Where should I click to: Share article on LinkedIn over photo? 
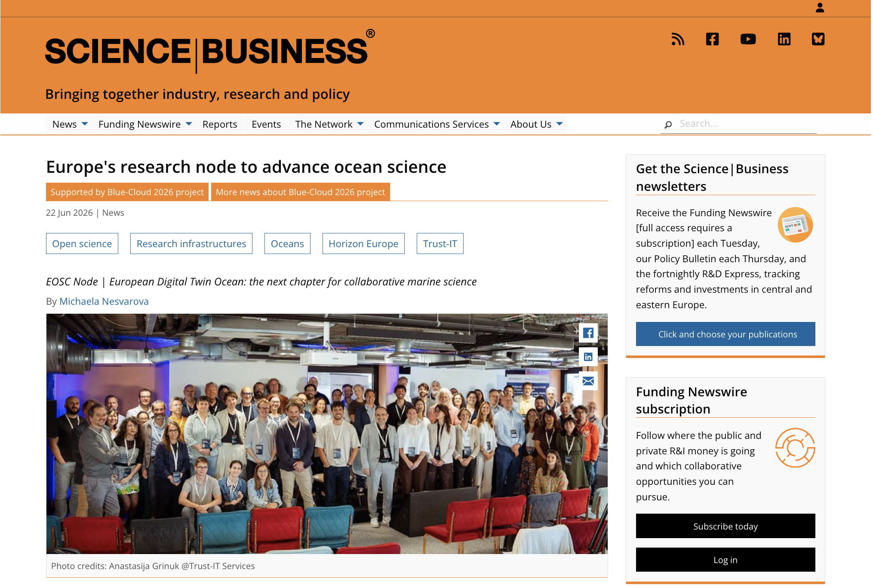588,357
